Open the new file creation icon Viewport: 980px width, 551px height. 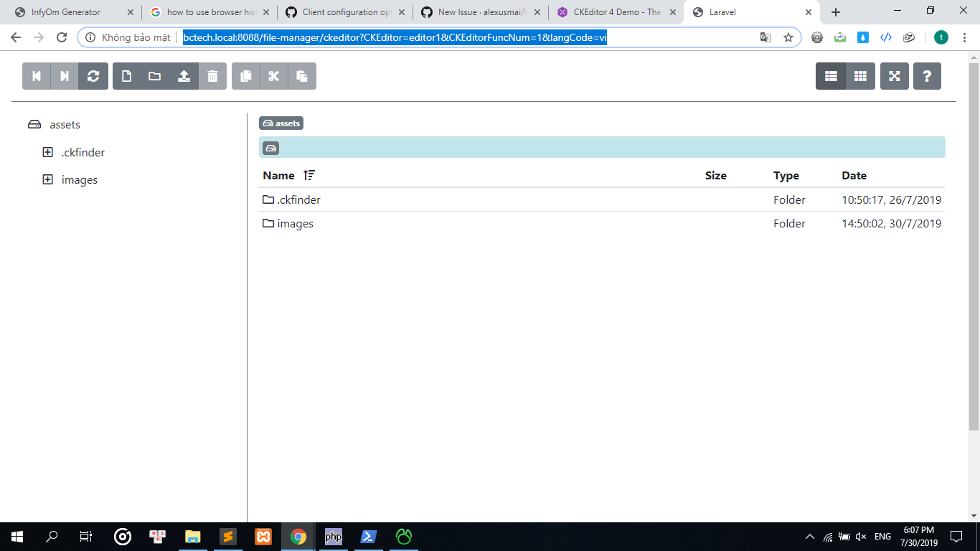pos(126,75)
